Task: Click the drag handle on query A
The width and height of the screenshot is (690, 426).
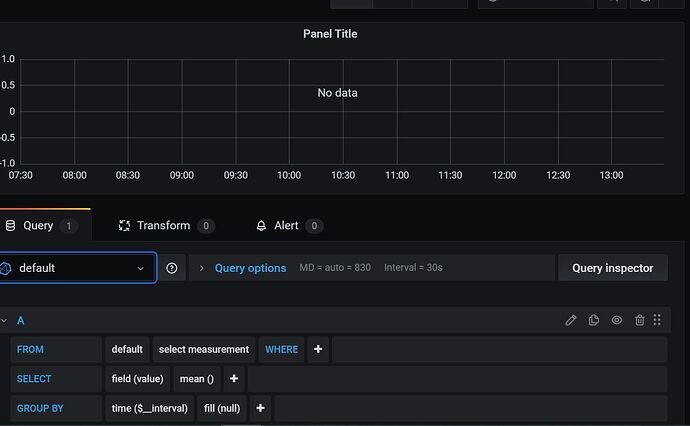Action: (658, 320)
